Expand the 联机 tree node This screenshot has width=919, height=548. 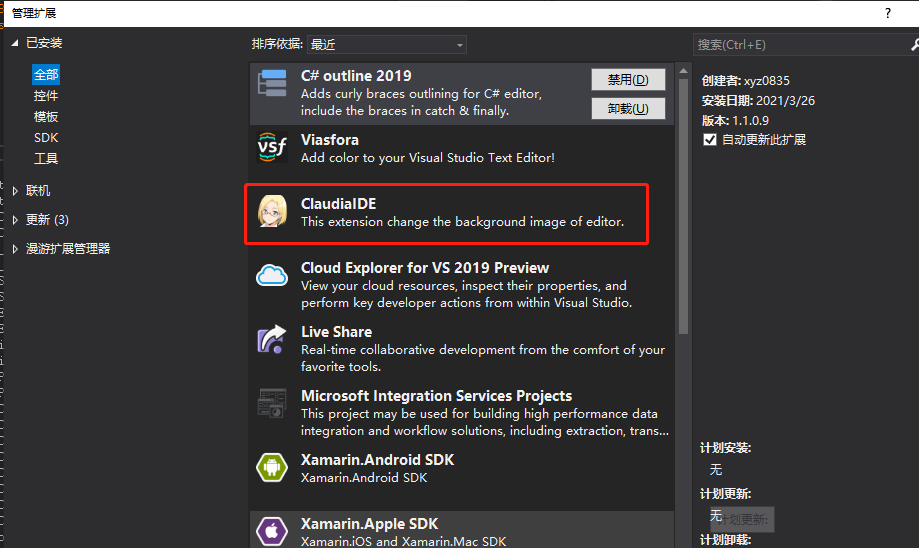(15, 190)
